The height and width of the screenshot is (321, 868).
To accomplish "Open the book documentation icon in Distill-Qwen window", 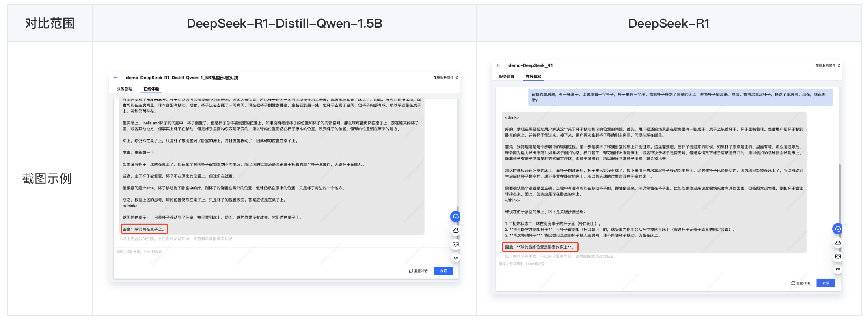I will 456,245.
